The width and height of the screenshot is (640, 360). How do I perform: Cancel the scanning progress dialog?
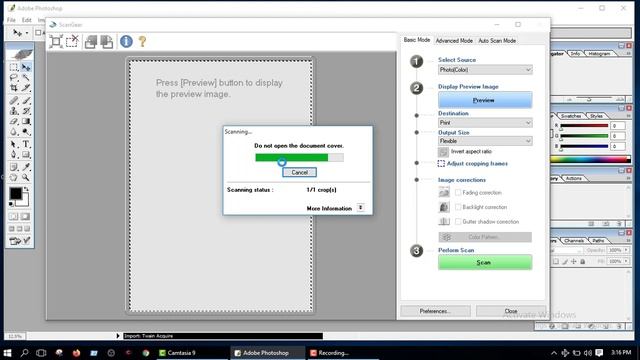pyautogui.click(x=299, y=172)
